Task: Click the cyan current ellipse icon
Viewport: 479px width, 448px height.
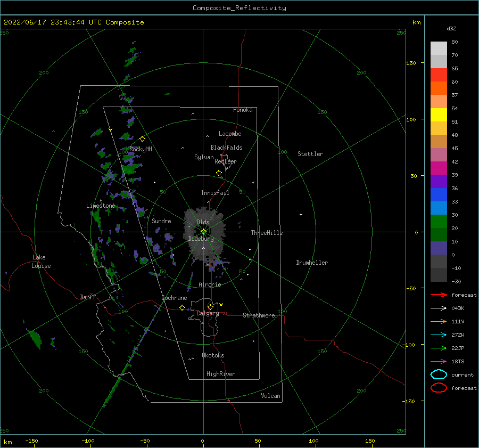Action: (x=439, y=374)
